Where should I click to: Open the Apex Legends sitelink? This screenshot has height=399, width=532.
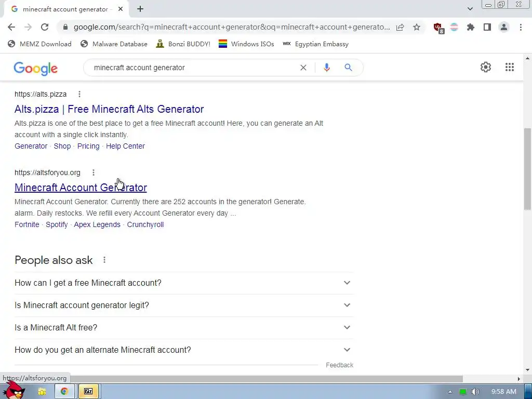[97, 224]
